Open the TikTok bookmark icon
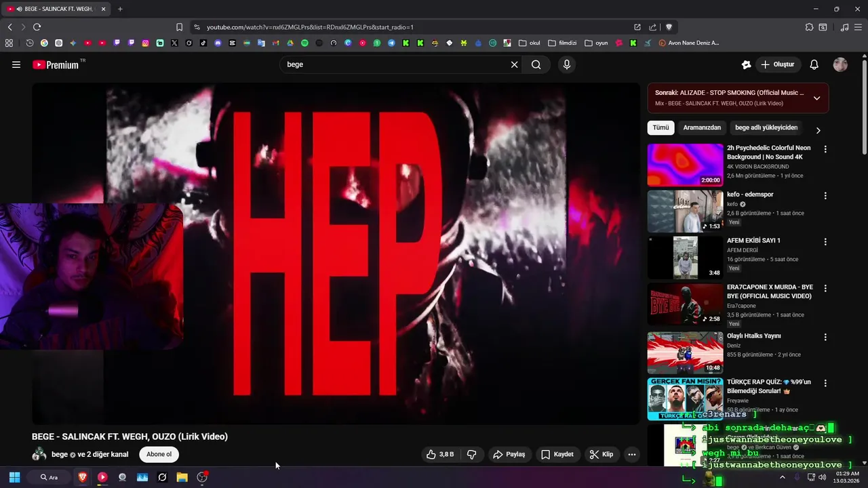Image resolution: width=868 pixels, height=488 pixels. click(x=203, y=43)
